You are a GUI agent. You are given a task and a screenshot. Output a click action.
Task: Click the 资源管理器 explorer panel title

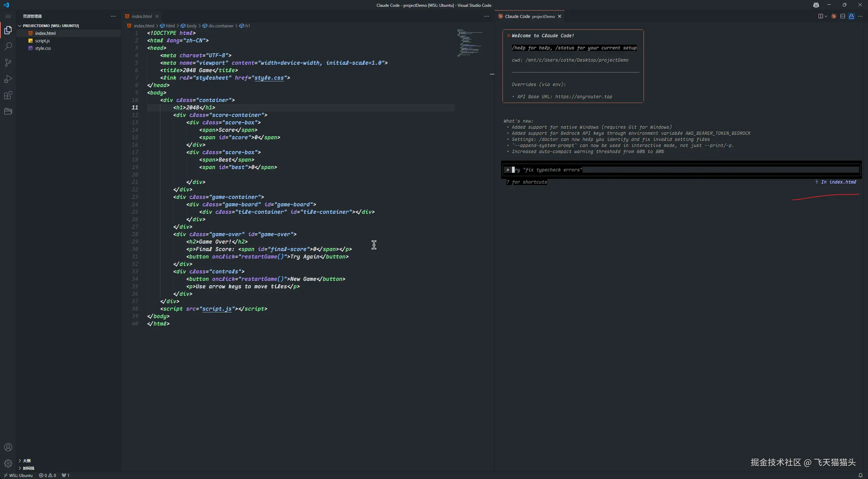tap(32, 16)
